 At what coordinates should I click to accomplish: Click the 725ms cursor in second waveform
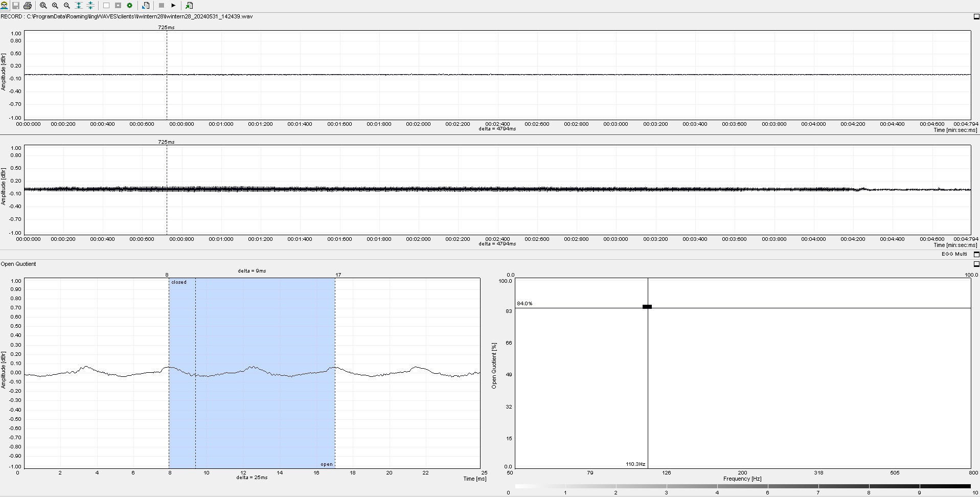pyautogui.click(x=167, y=190)
